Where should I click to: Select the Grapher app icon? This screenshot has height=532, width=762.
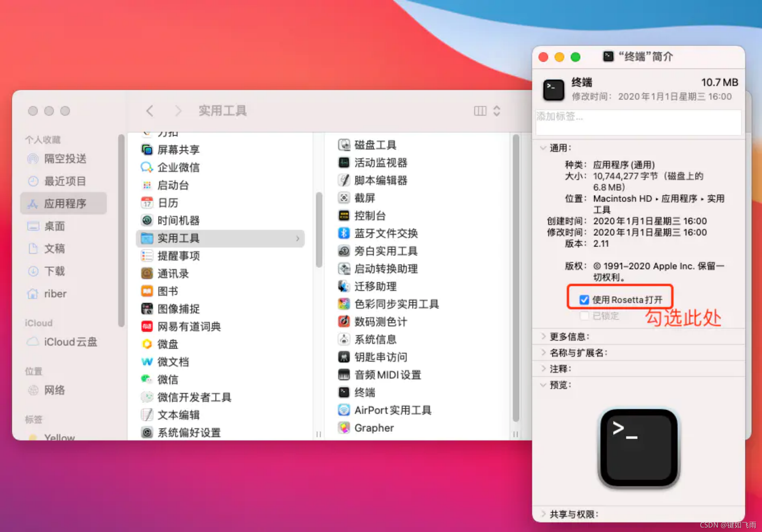coord(344,428)
